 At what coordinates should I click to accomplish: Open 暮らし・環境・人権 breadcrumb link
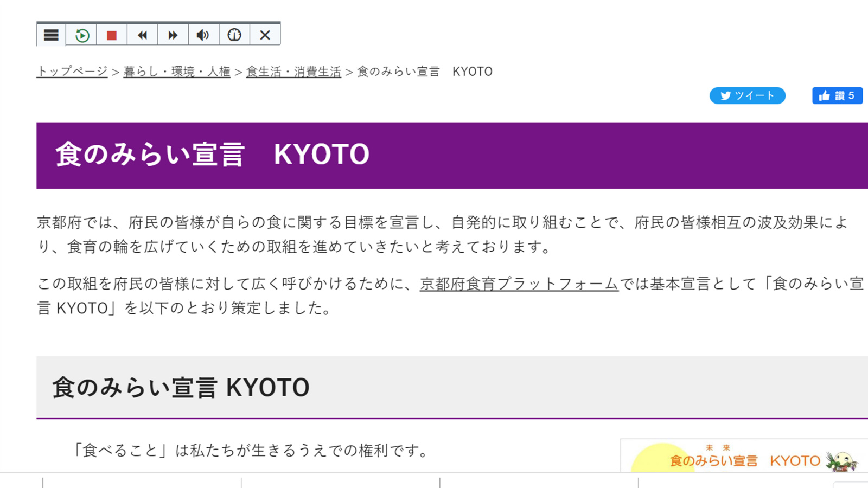tap(177, 72)
